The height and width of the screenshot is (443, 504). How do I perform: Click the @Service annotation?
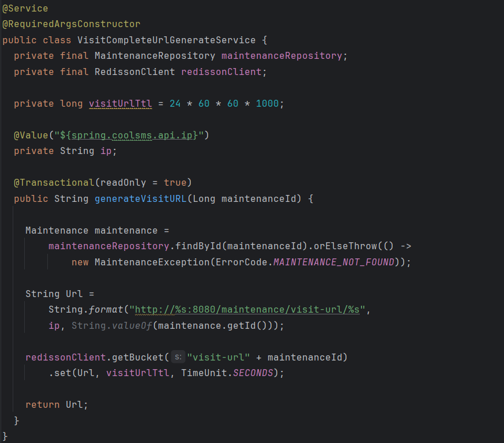(x=25, y=8)
